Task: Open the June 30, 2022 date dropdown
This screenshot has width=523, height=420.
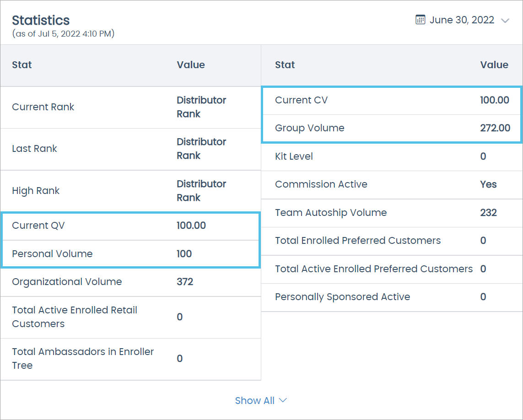Action: tap(462, 20)
